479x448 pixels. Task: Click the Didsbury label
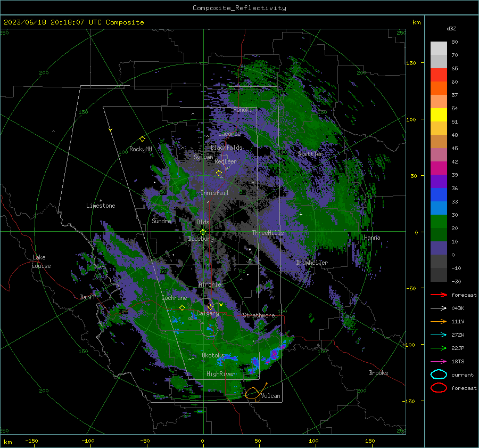tap(201, 239)
